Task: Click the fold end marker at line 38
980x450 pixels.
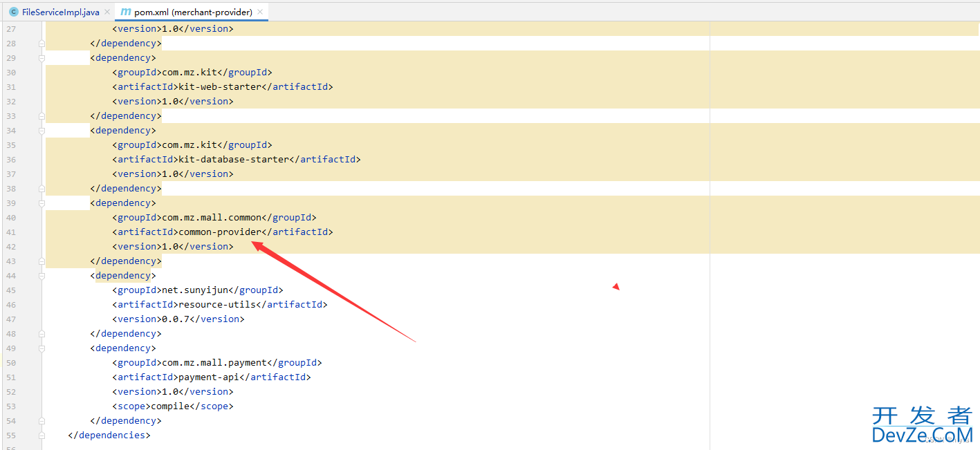Action: tap(42, 189)
